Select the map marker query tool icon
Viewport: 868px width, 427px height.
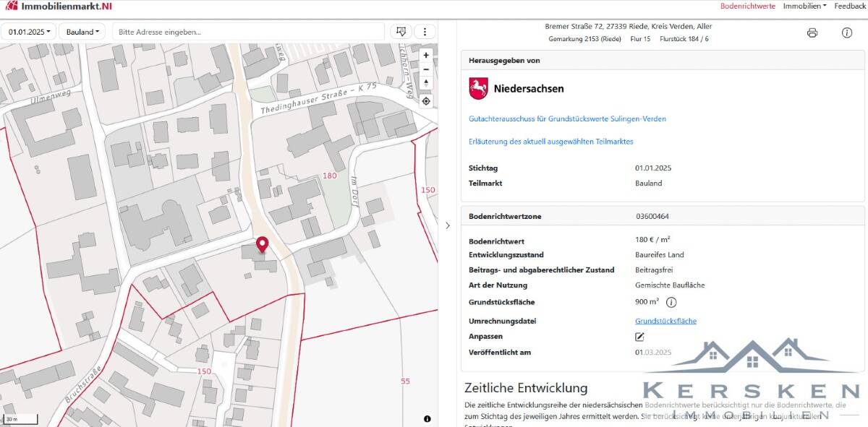tap(401, 31)
